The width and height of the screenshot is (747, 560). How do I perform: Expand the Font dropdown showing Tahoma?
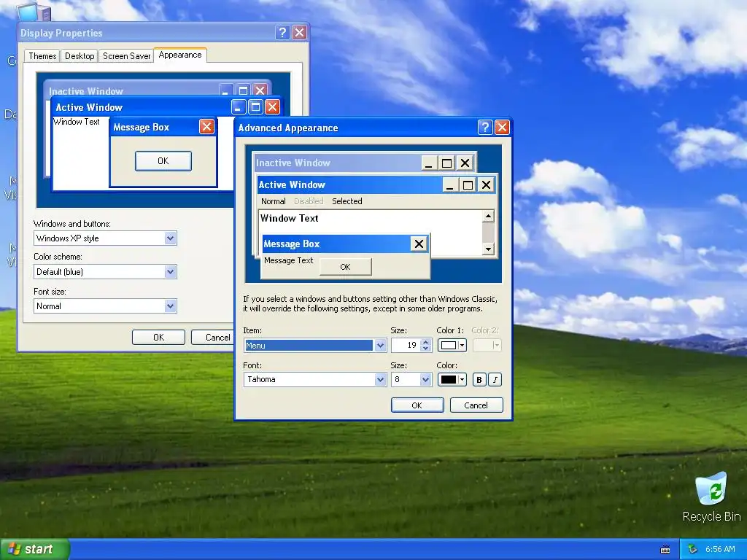[380, 379]
